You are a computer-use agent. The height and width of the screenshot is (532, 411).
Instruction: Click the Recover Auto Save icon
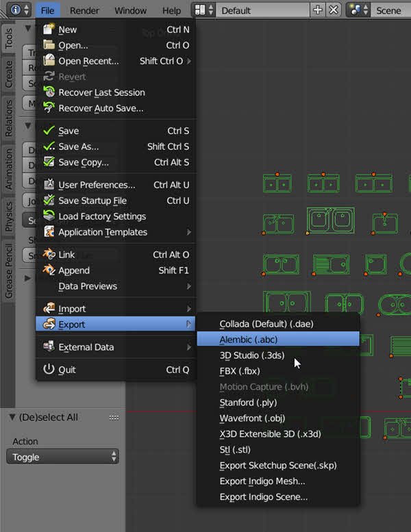click(49, 108)
